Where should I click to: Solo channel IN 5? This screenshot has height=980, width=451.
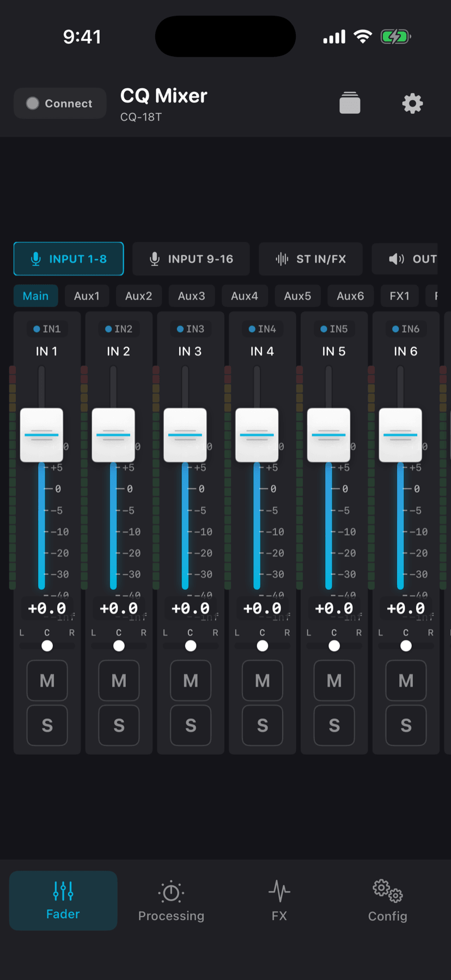[x=334, y=725]
